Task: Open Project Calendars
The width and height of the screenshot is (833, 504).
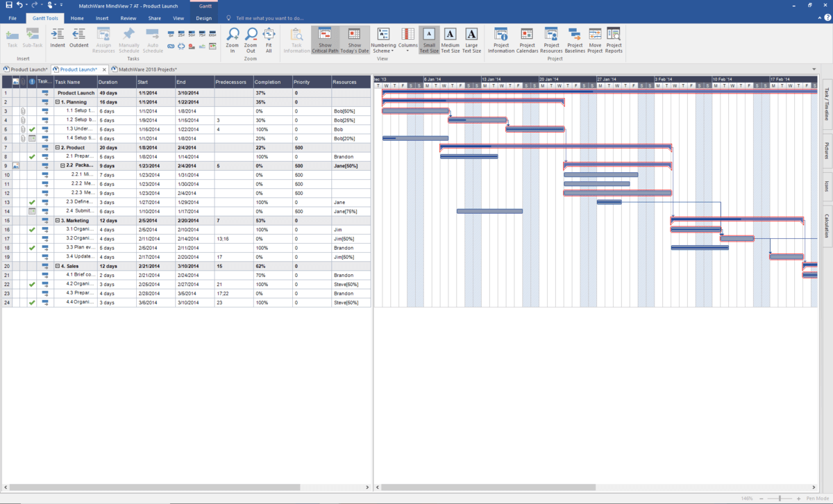Action: click(527, 40)
